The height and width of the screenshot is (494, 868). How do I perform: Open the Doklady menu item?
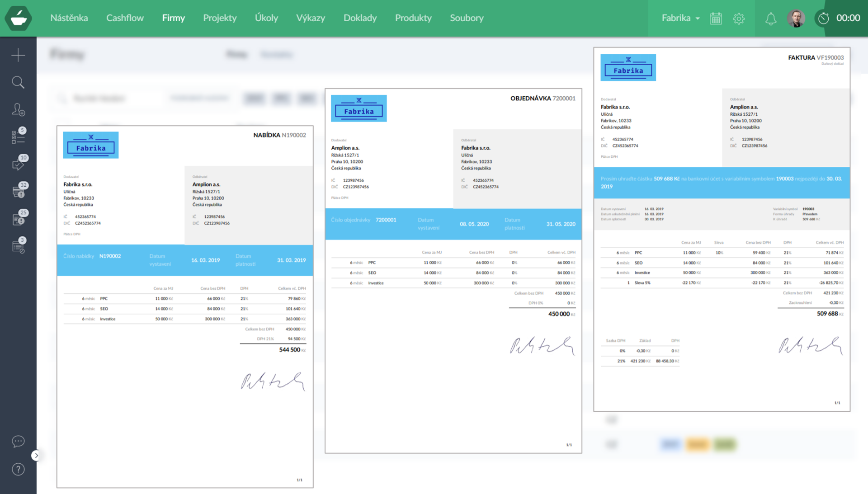(360, 18)
